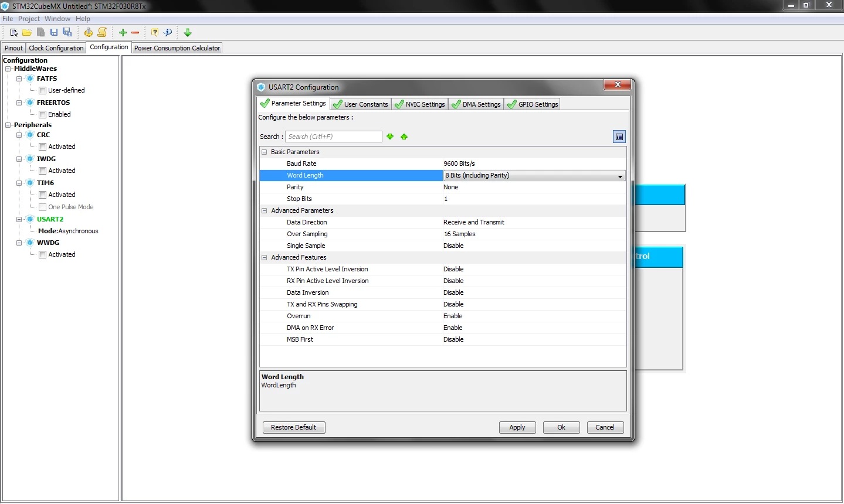This screenshot has height=504, width=844.
Task: Open the Word Length dropdown
Action: (534, 175)
